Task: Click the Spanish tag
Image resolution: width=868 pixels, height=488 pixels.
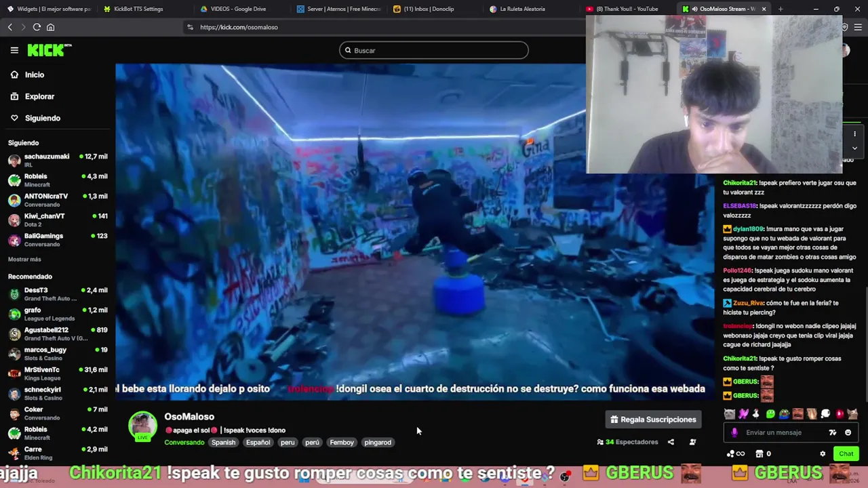Action: [223, 443]
